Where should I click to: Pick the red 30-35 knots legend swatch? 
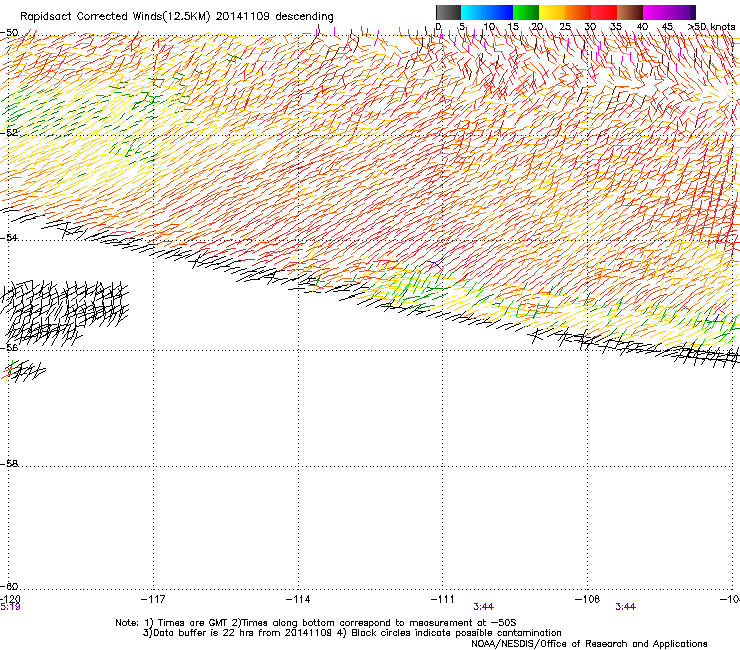coord(604,12)
